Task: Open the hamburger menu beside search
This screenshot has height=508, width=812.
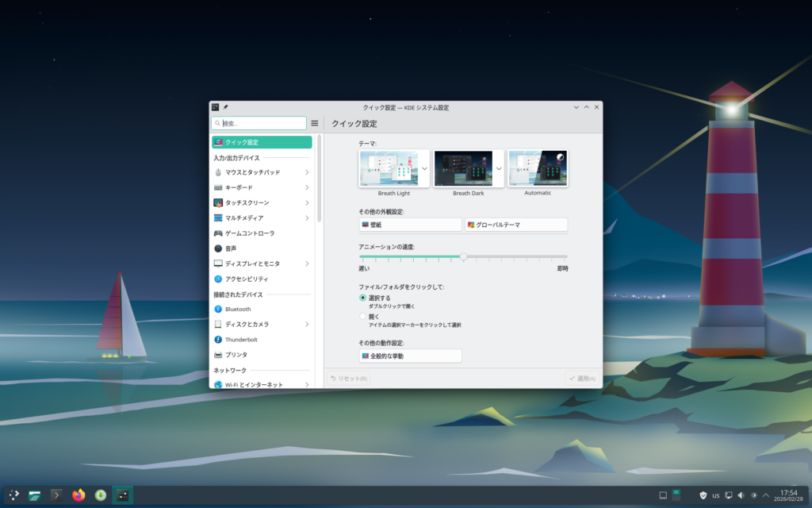Action: coord(315,124)
